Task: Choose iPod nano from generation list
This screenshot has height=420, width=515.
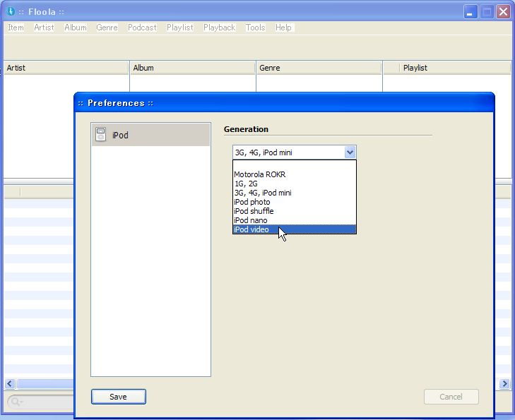Action: 295,220
